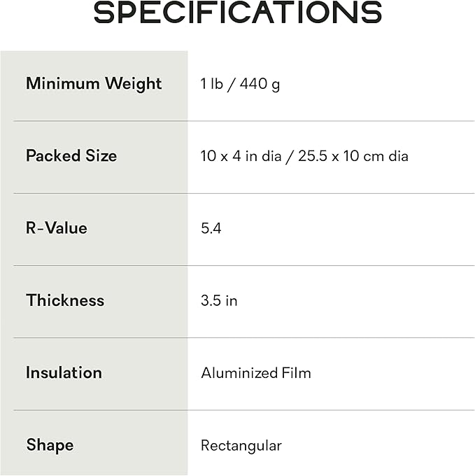Click the SPECIFICATIONS heading

(238, 13)
